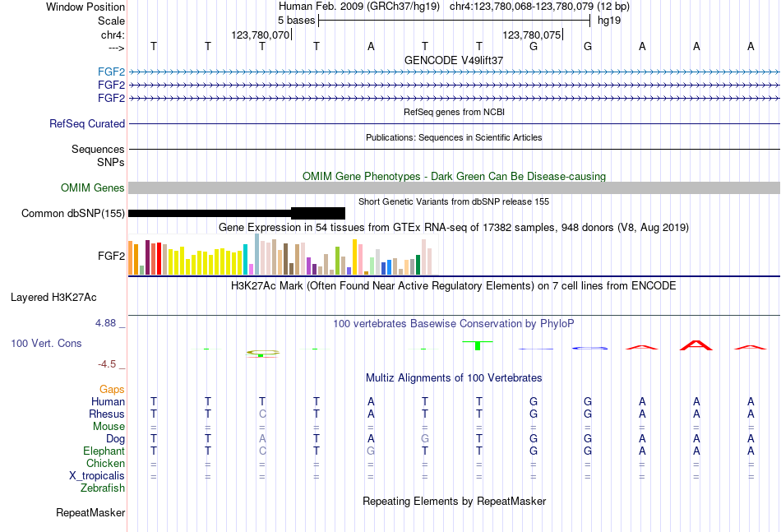
Task: Click the light blue FGF2 transcript label
Action: [x=111, y=72]
